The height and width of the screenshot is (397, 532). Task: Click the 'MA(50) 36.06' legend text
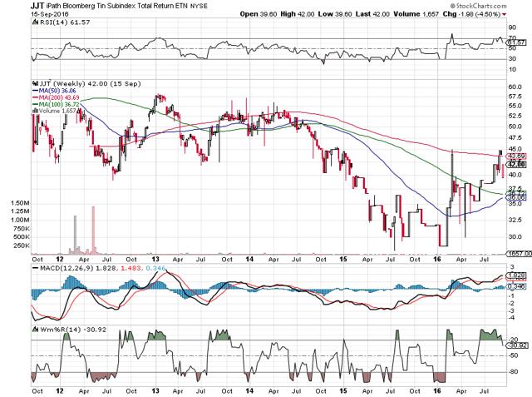tap(57, 91)
